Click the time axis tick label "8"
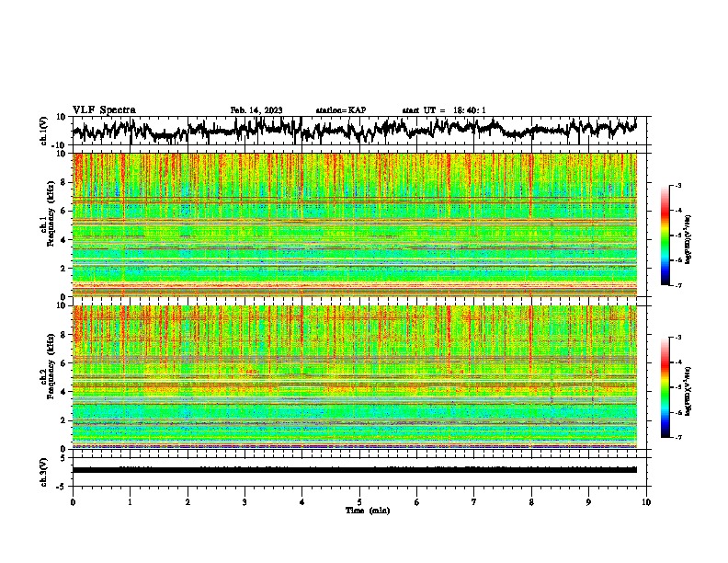Image resolution: width=728 pixels, height=563 pixels. [x=531, y=502]
